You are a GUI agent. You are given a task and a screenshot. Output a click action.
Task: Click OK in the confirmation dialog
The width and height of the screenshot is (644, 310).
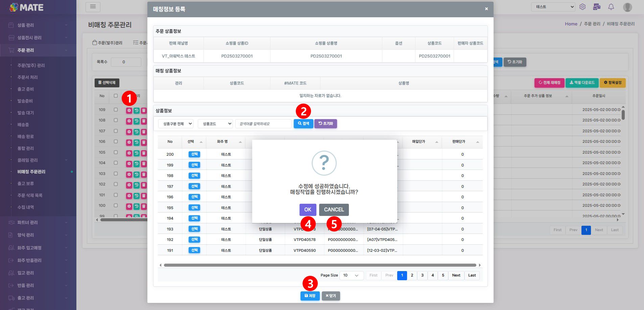click(x=308, y=209)
